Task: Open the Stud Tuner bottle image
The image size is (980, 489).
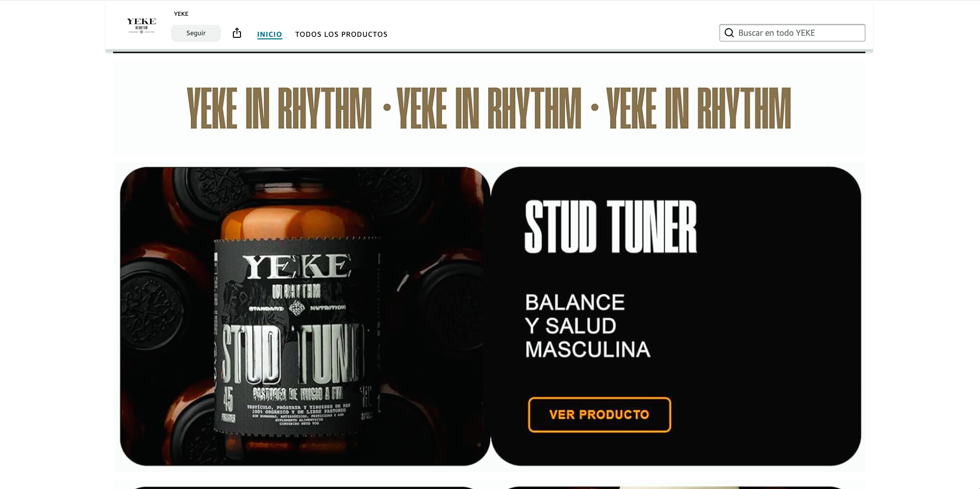Action: 305,316
